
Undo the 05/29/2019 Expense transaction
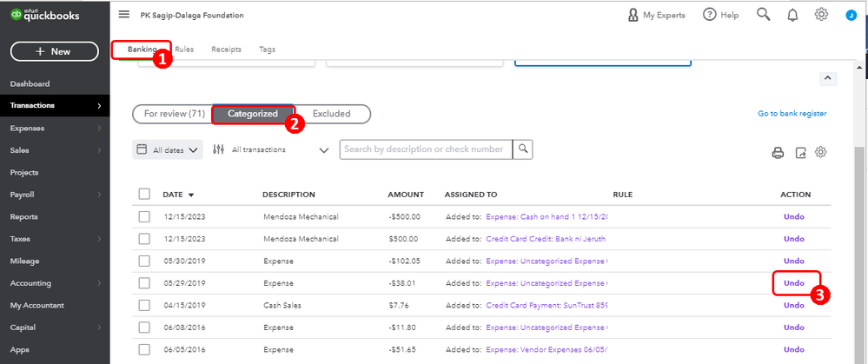[794, 283]
